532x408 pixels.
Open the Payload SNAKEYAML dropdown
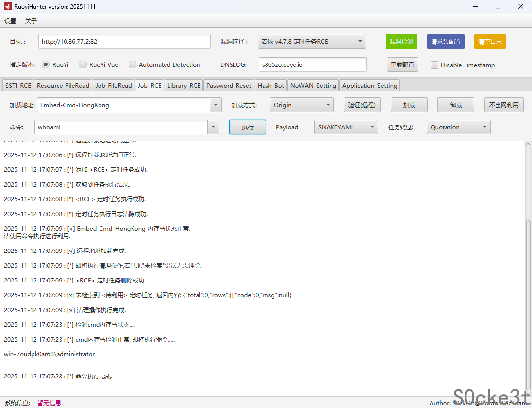pos(346,127)
